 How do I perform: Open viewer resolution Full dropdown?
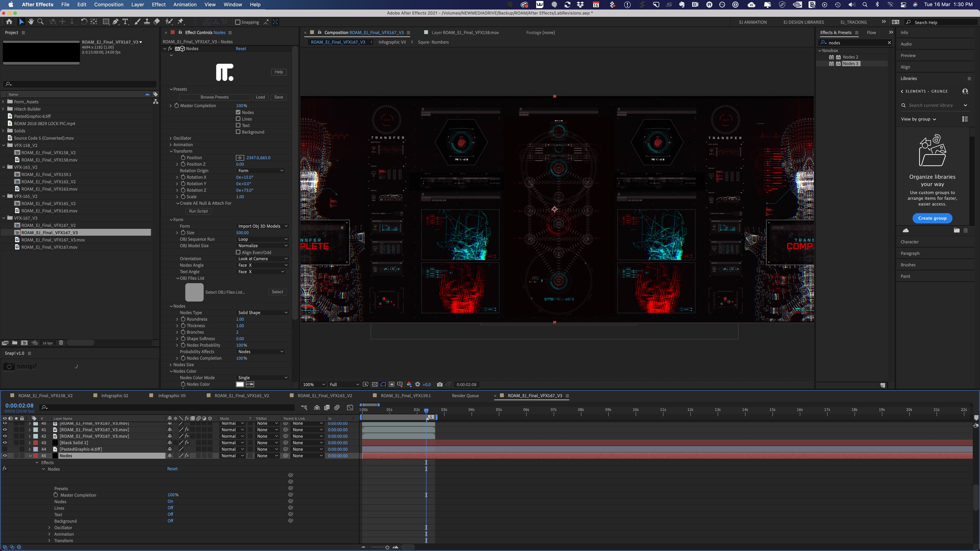(344, 384)
